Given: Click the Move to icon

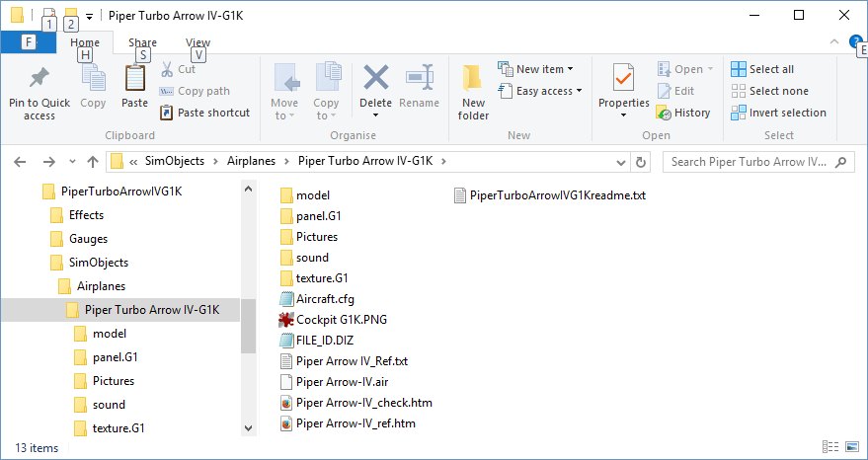Looking at the screenshot, I should (285, 78).
